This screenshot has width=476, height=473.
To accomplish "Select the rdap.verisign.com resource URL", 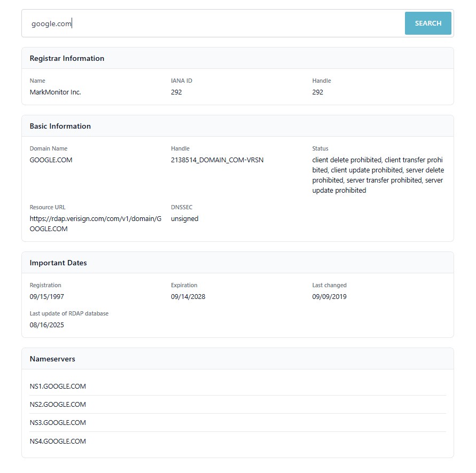I will point(95,224).
